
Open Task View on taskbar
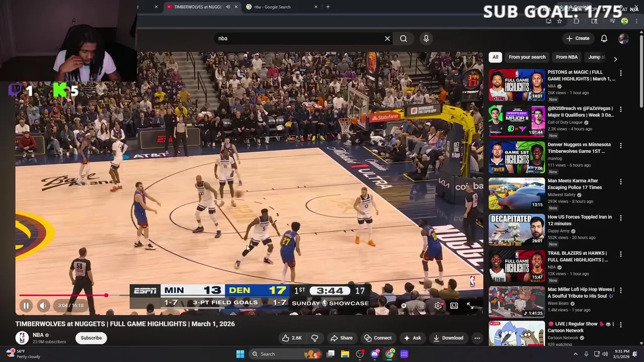[331, 354]
